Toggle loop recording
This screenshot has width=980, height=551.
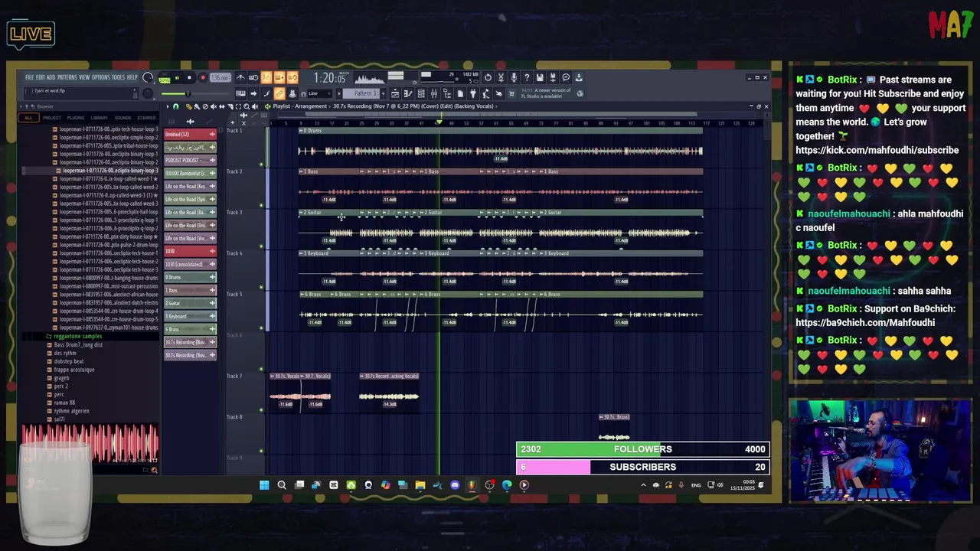point(292,77)
